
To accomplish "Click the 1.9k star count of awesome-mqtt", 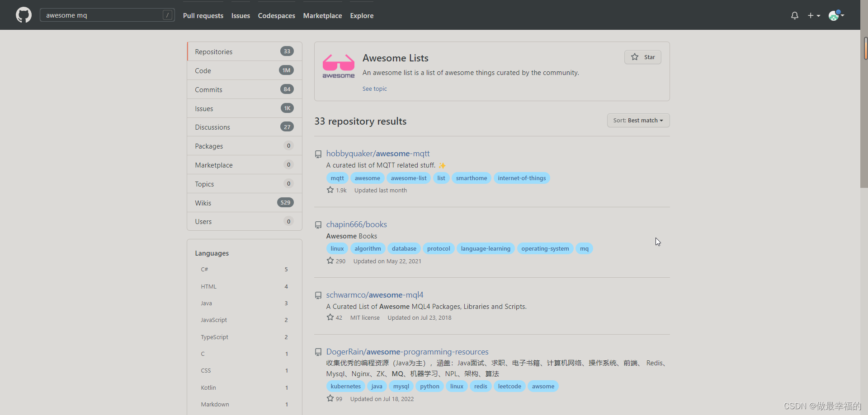I will (x=336, y=190).
